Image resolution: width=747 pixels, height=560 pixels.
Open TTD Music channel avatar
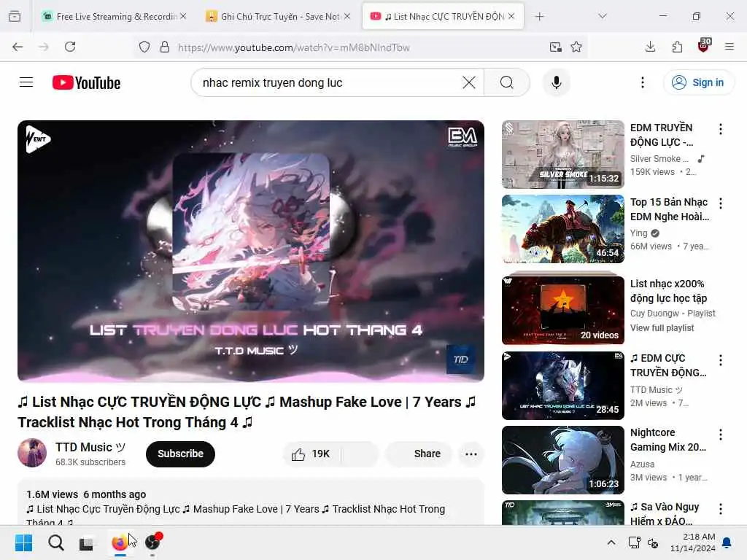click(x=32, y=453)
